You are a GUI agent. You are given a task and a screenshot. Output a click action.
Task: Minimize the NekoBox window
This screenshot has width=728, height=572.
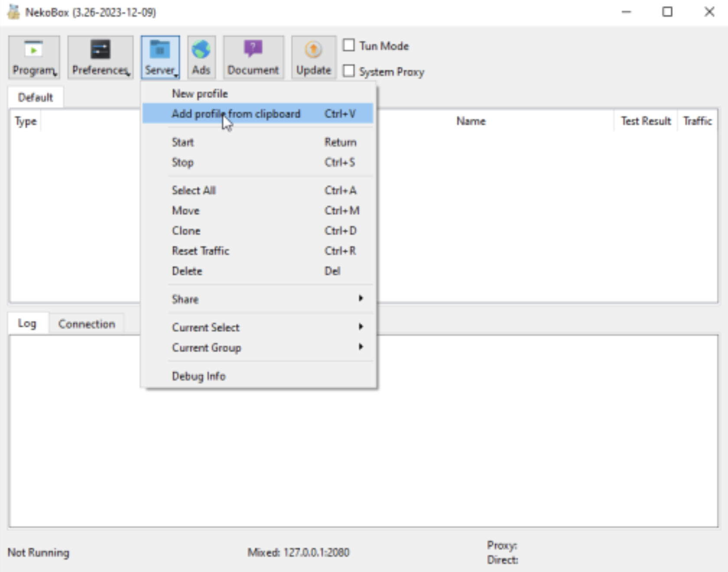pos(627,12)
